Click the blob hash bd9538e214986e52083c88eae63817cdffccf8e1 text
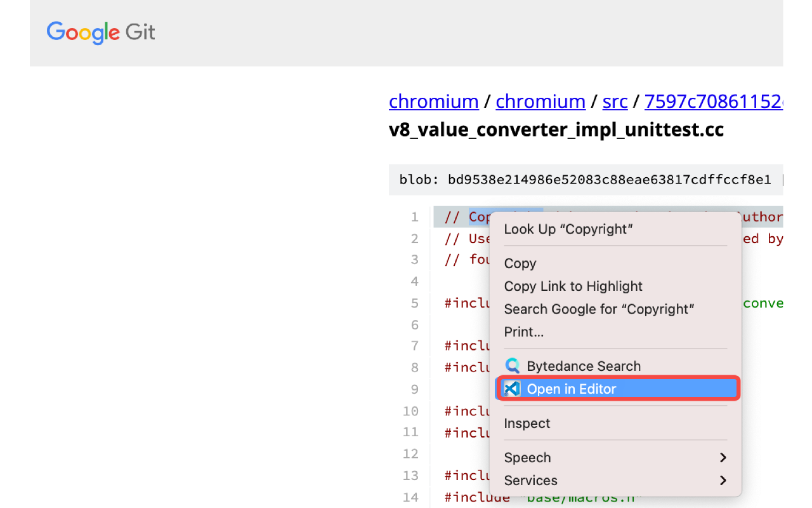Image resolution: width=812 pixels, height=508 pixels. tap(609, 180)
